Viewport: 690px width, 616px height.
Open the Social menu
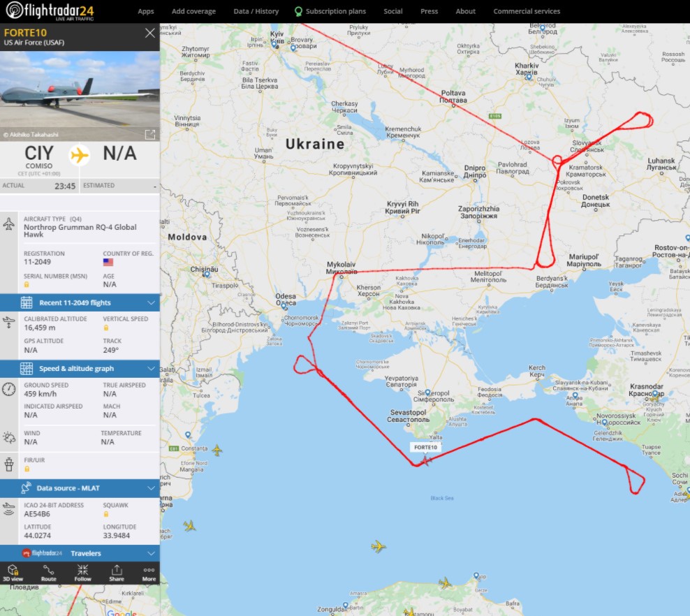coord(393,11)
